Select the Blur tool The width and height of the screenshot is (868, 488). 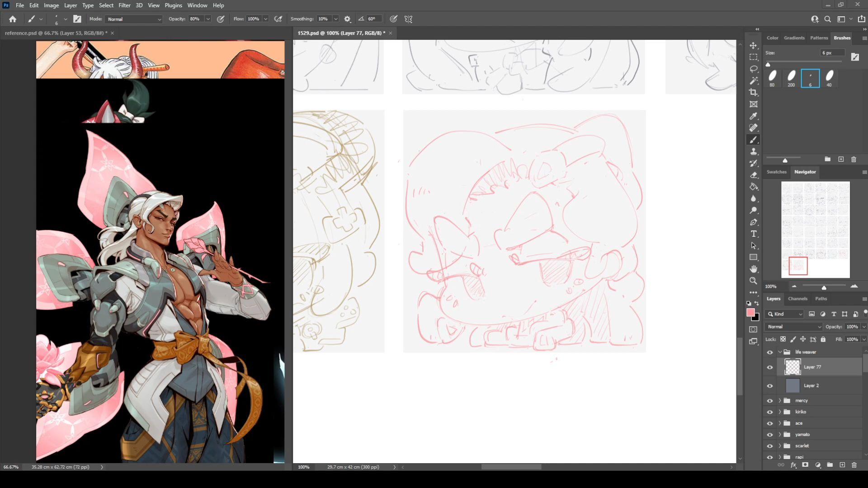click(753, 198)
